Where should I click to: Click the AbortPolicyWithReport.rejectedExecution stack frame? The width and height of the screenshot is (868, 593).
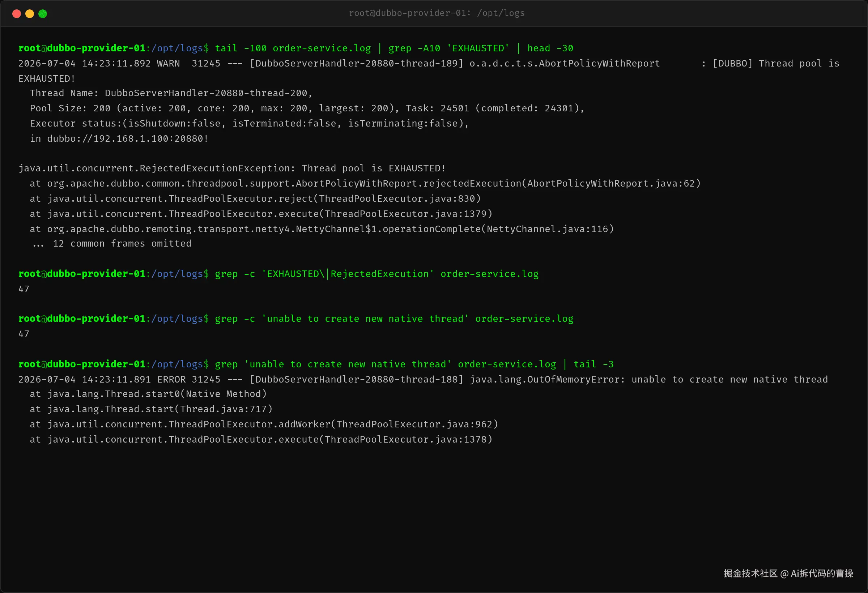[x=365, y=183]
